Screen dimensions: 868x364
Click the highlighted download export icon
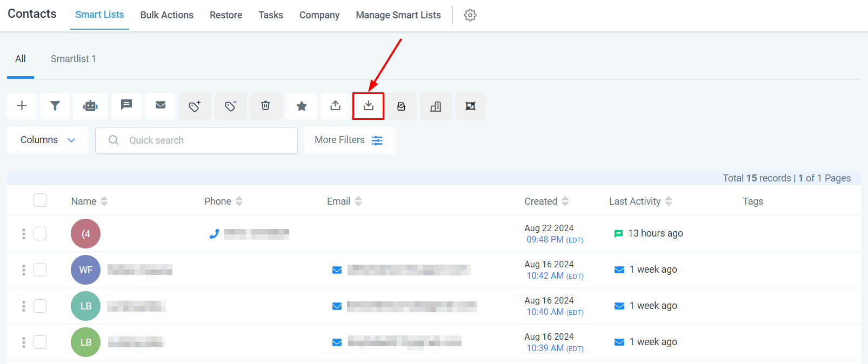368,106
